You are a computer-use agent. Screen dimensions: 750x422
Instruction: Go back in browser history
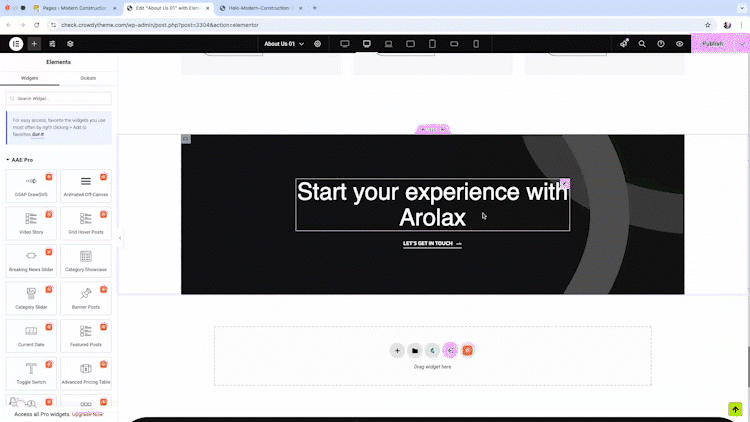click(9, 25)
